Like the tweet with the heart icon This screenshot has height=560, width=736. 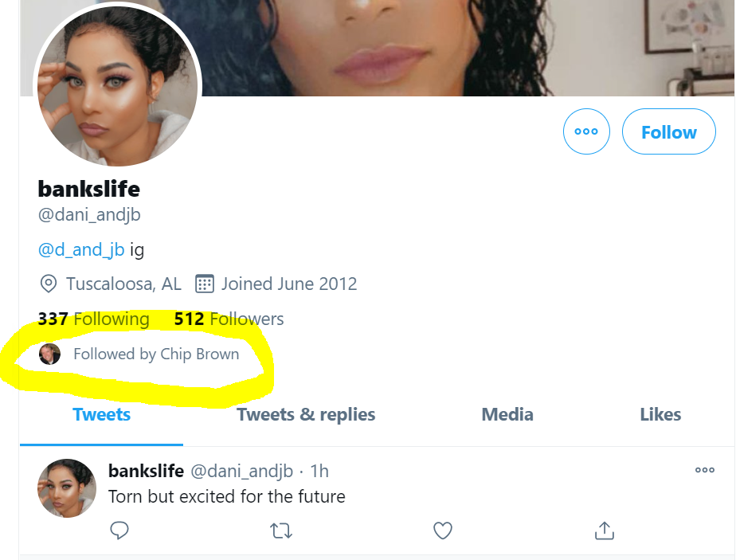point(442,531)
